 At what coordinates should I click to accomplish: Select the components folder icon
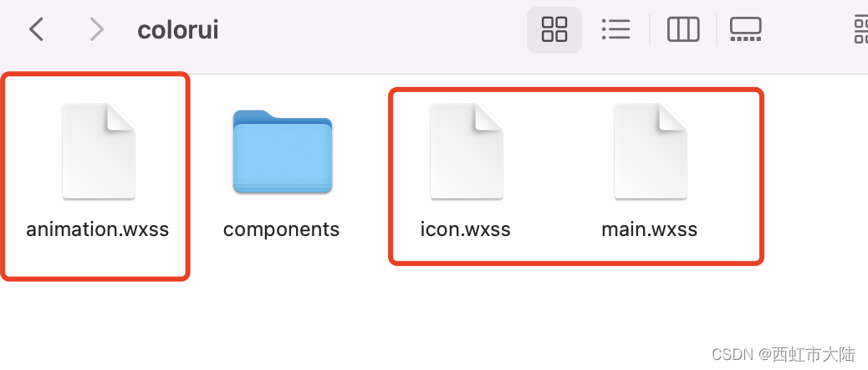click(x=283, y=152)
